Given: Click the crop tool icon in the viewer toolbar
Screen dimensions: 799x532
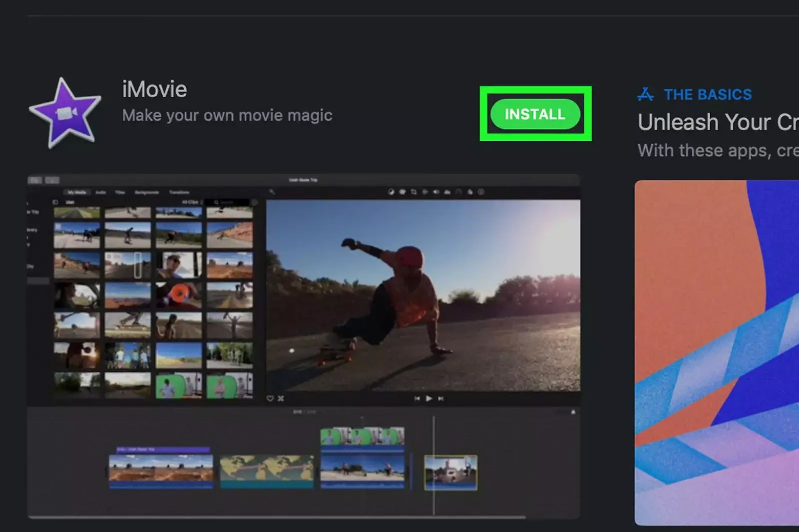Looking at the screenshot, I should coord(414,192).
